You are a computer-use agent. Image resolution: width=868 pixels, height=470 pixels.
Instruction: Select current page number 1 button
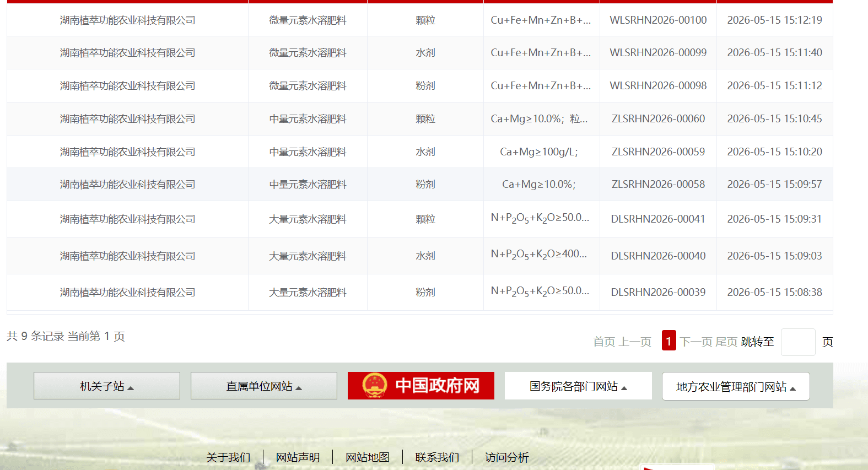[668, 341]
